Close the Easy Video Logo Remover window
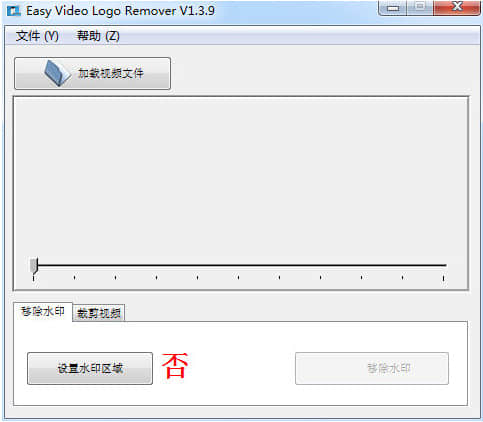 coord(457,8)
